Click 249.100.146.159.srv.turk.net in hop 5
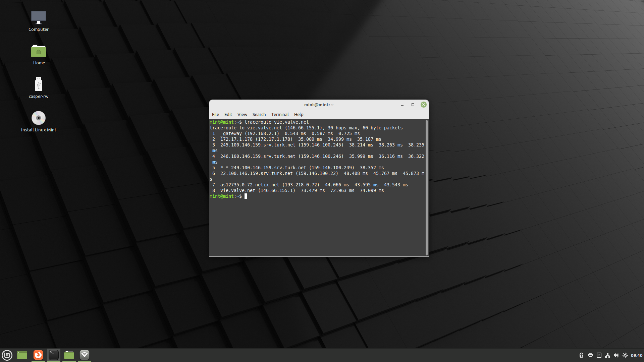Image resolution: width=644 pixels, height=362 pixels. [269, 168]
